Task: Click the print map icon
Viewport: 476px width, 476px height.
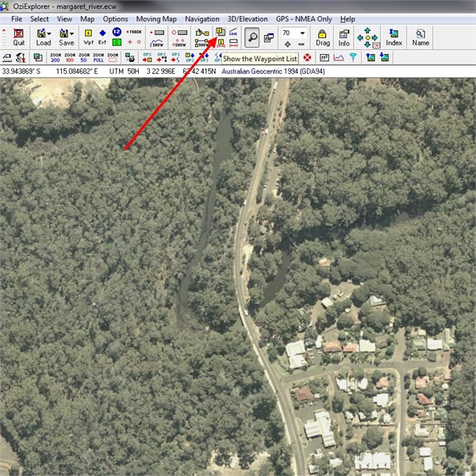Action: (129, 57)
